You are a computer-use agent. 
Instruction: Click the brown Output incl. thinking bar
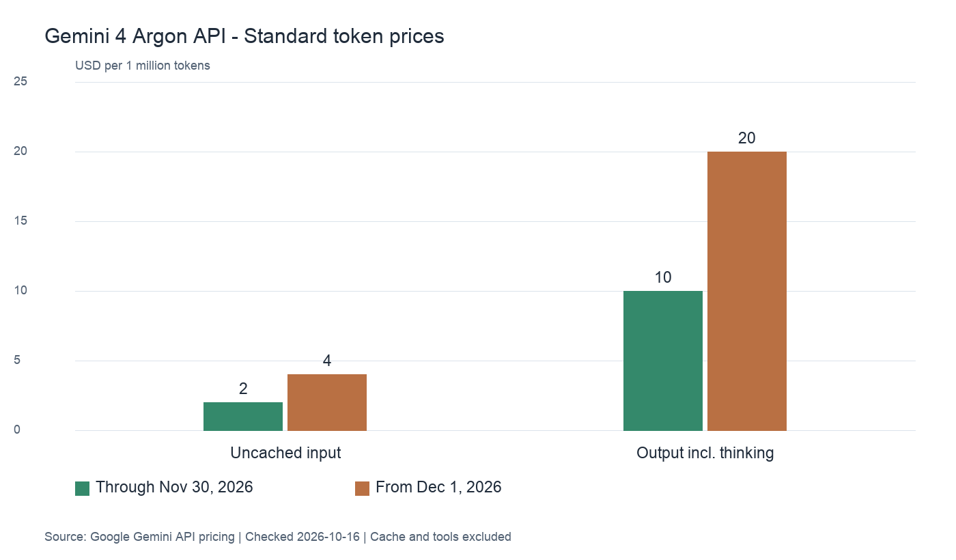(x=747, y=291)
